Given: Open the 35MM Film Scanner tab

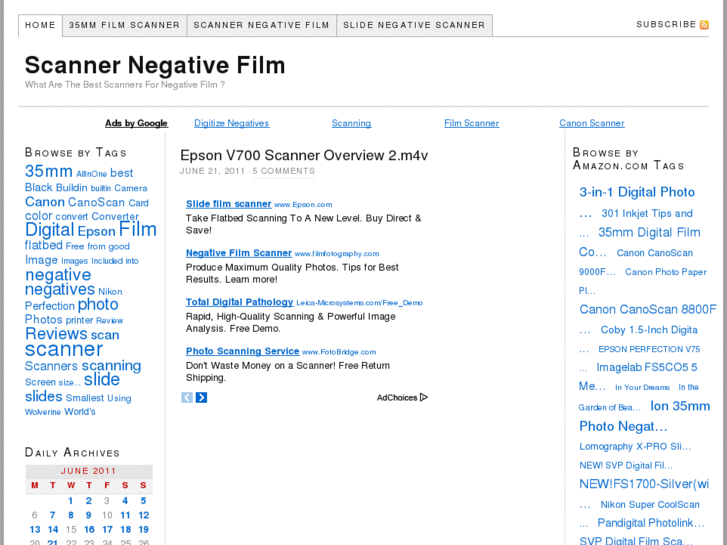Looking at the screenshot, I should pyautogui.click(x=124, y=25).
